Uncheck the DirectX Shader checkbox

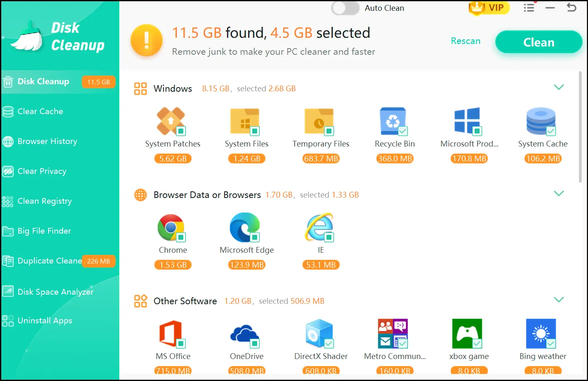(x=329, y=344)
